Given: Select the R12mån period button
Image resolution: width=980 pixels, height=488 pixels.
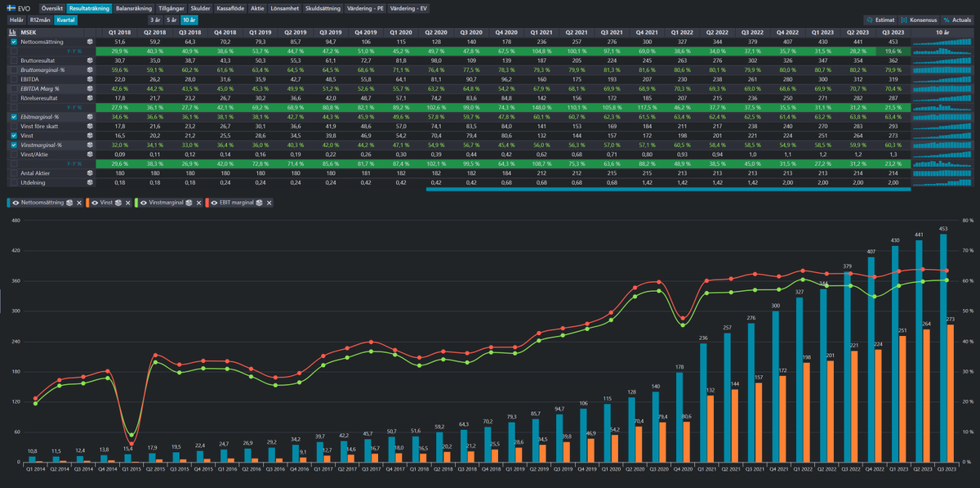Looking at the screenshot, I should coord(40,20).
